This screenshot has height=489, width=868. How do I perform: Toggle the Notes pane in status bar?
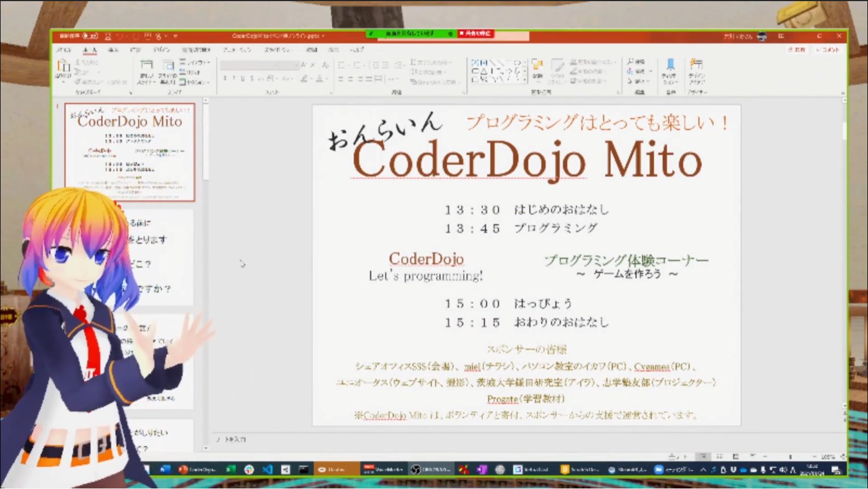coord(677,456)
